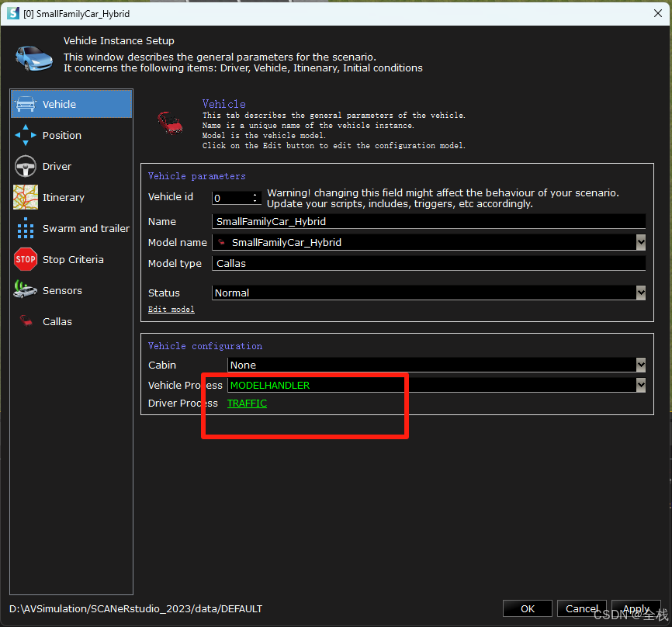
Task: Switch to the Callas tab
Action: (x=71, y=321)
